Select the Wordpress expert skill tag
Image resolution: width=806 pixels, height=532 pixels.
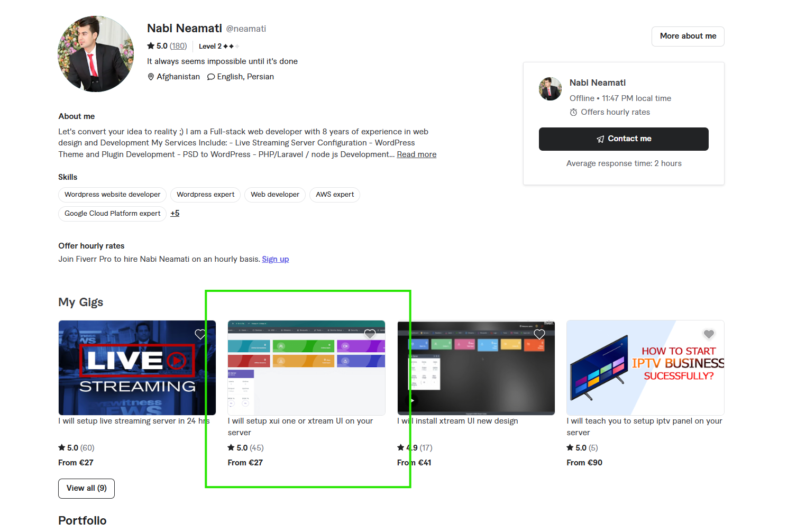coord(205,195)
